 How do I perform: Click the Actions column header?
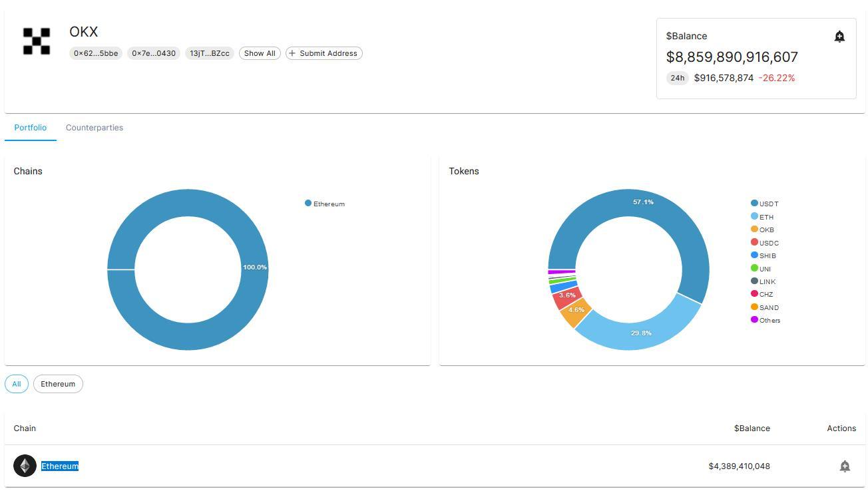[x=841, y=428]
